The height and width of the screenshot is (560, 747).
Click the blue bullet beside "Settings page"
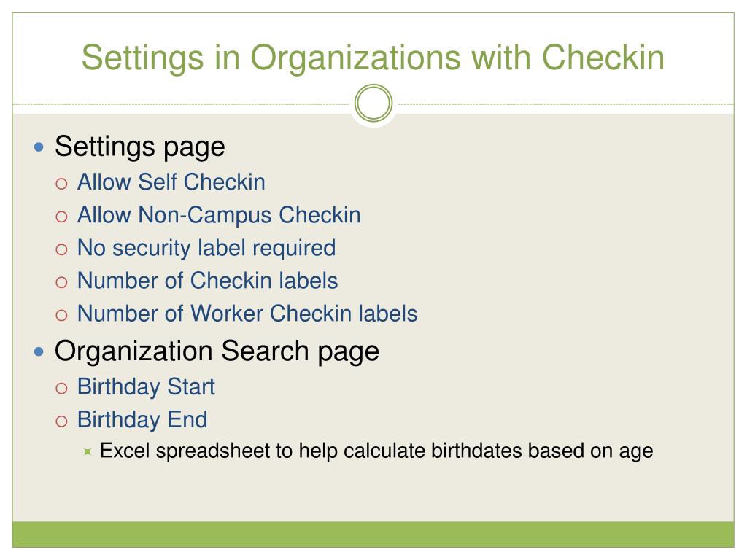[x=39, y=147]
